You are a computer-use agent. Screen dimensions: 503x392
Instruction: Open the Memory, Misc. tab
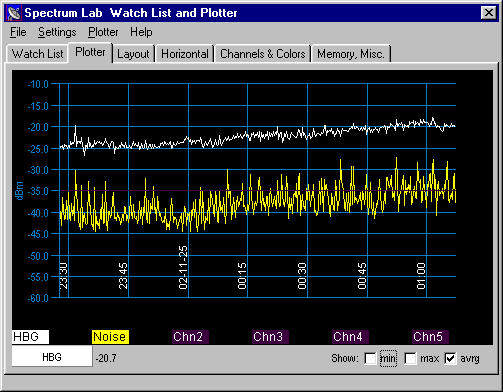351,54
